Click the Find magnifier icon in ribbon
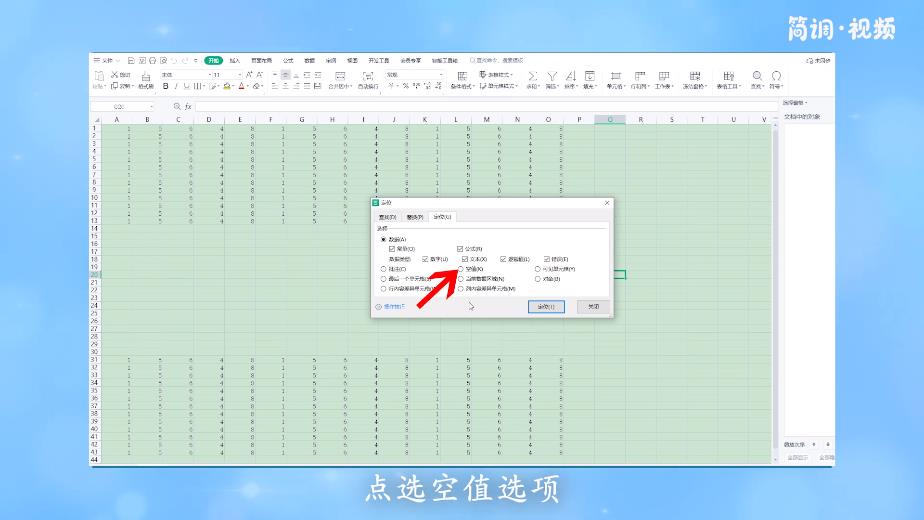 pyautogui.click(x=756, y=76)
